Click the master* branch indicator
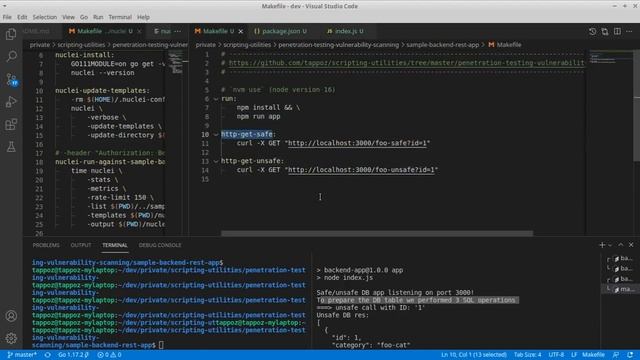This screenshot has height=360, width=640. click(x=22, y=355)
